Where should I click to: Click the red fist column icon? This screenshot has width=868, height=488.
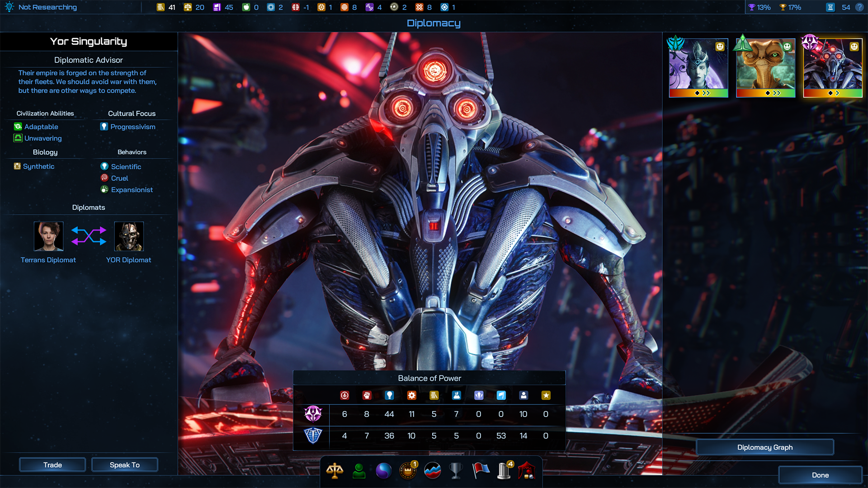pos(367,395)
